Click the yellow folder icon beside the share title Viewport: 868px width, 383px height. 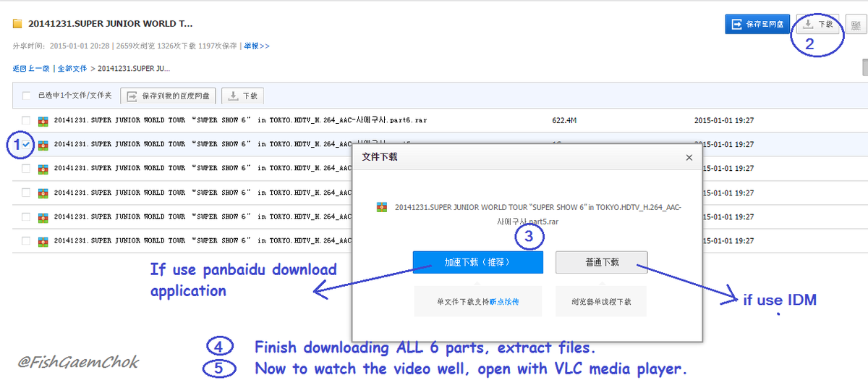(17, 23)
